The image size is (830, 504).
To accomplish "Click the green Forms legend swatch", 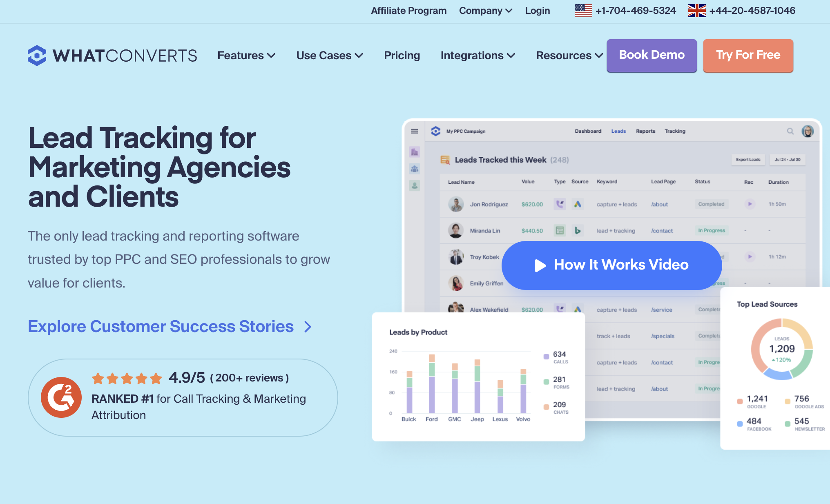I will click(546, 381).
